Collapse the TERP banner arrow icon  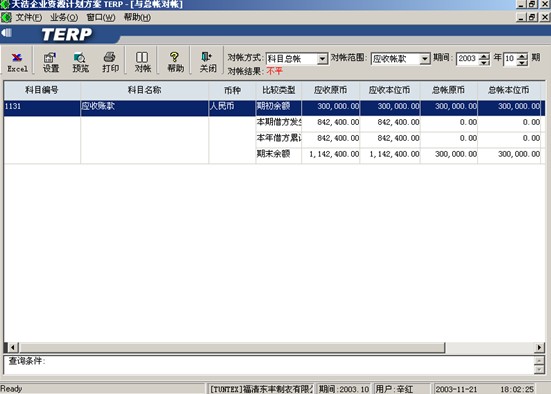(7, 33)
